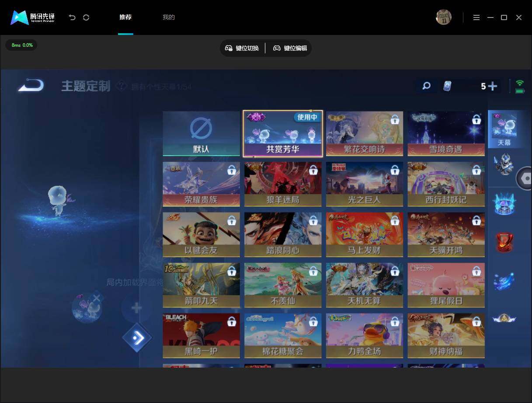Click the lock icon on 雪境奇遇

[x=476, y=119]
